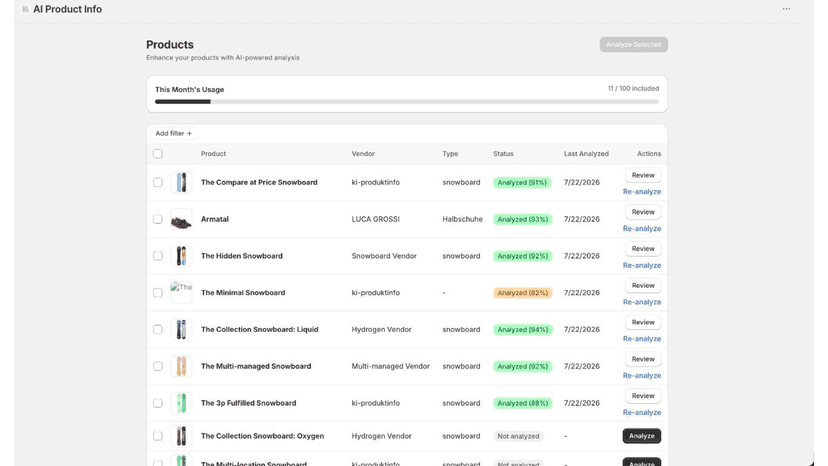The width and height of the screenshot is (828, 466).
Task: Open the Multi-managed Snowboard thumbnail
Action: coord(181,366)
